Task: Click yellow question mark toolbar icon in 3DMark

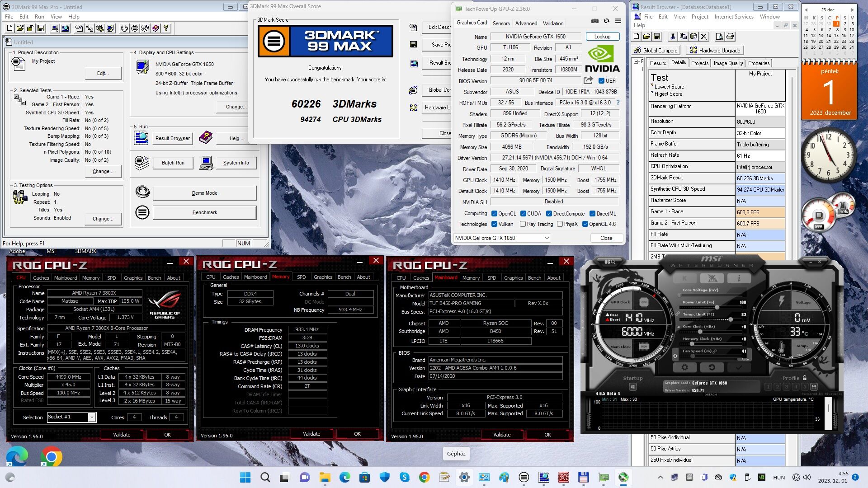Action: 166,28
